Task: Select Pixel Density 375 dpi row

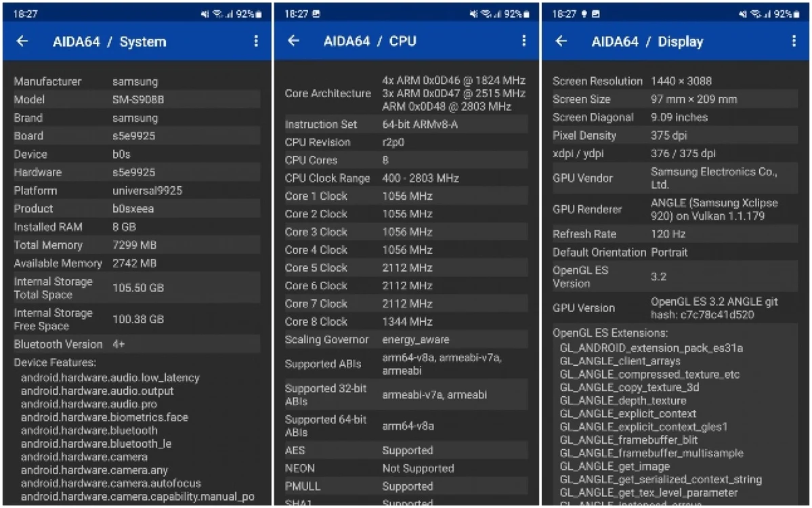Action: [675, 135]
